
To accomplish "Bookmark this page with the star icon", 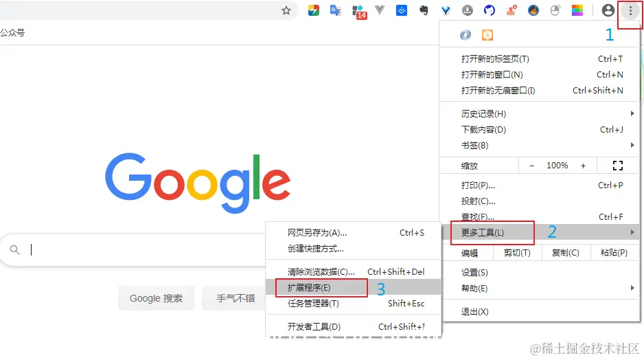I will (x=286, y=10).
